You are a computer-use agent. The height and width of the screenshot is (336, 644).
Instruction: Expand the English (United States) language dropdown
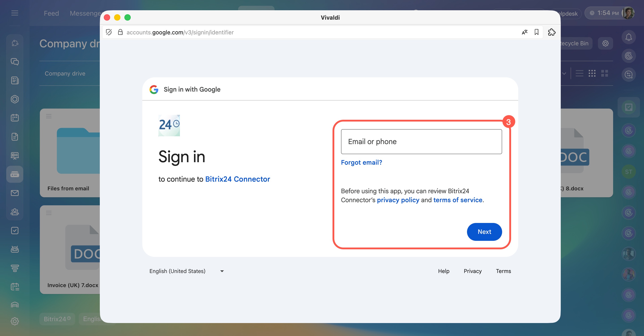pyautogui.click(x=186, y=271)
